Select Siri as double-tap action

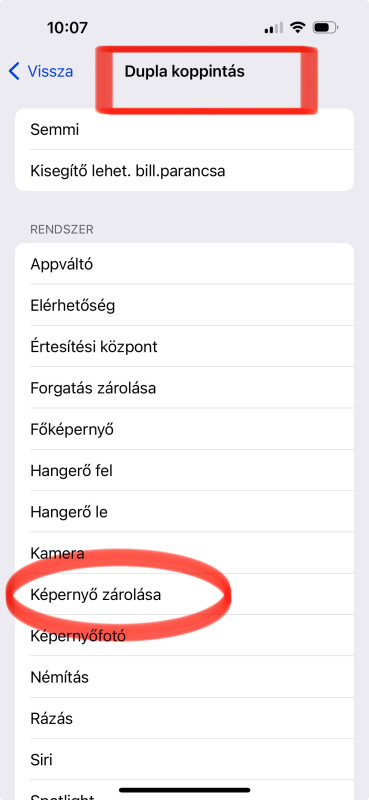pos(184,760)
